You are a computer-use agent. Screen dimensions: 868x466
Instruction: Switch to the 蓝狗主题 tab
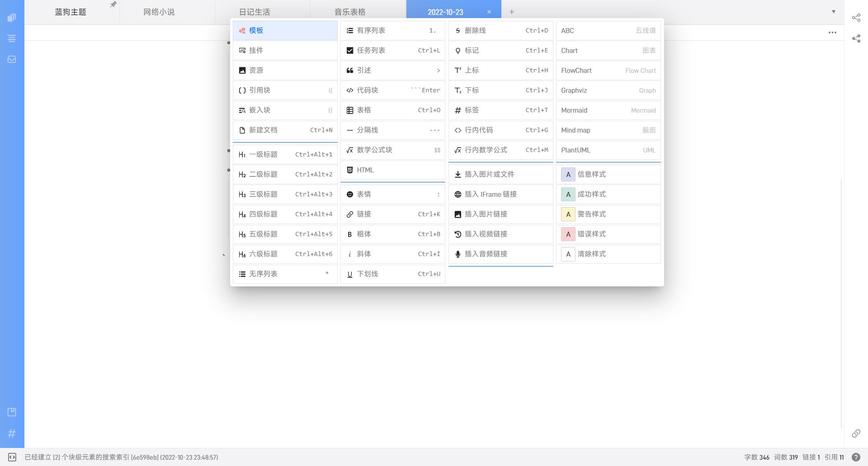tap(71, 12)
